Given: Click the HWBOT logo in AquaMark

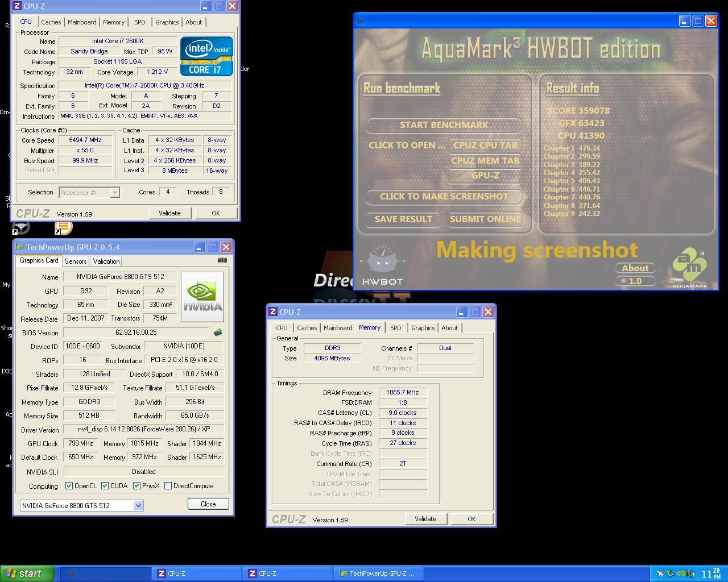Looking at the screenshot, I should tap(383, 266).
